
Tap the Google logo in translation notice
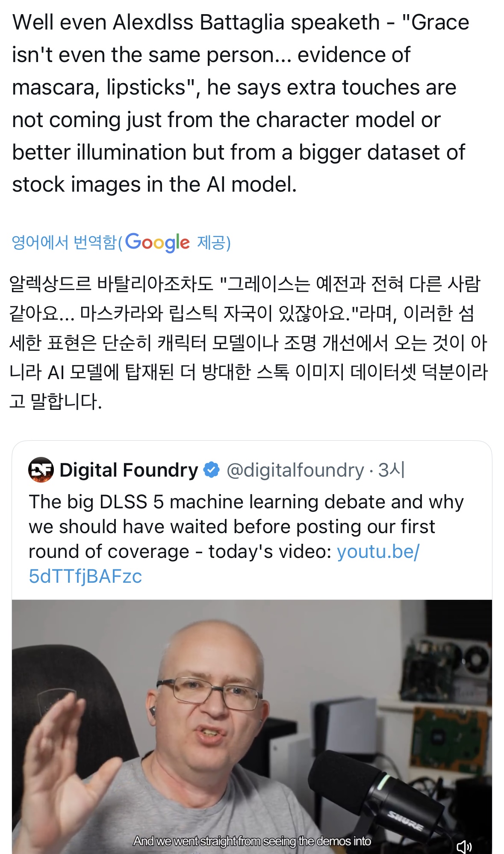click(x=157, y=243)
